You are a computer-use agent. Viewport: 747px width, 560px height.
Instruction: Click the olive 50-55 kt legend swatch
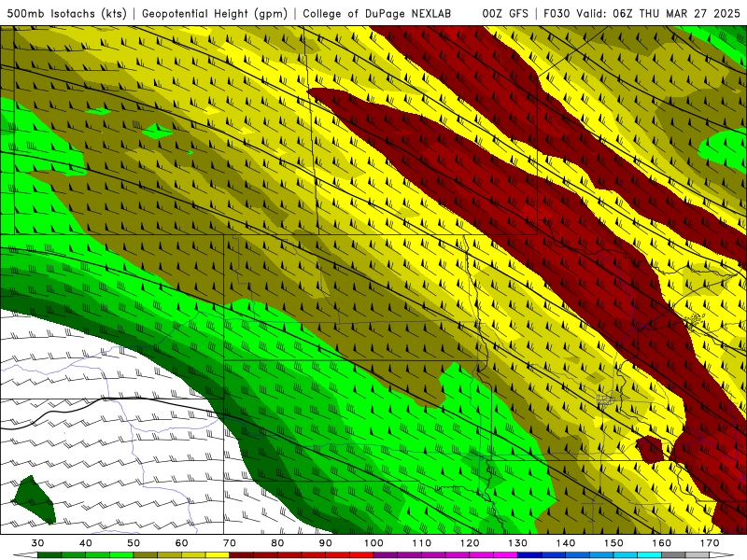click(x=146, y=555)
